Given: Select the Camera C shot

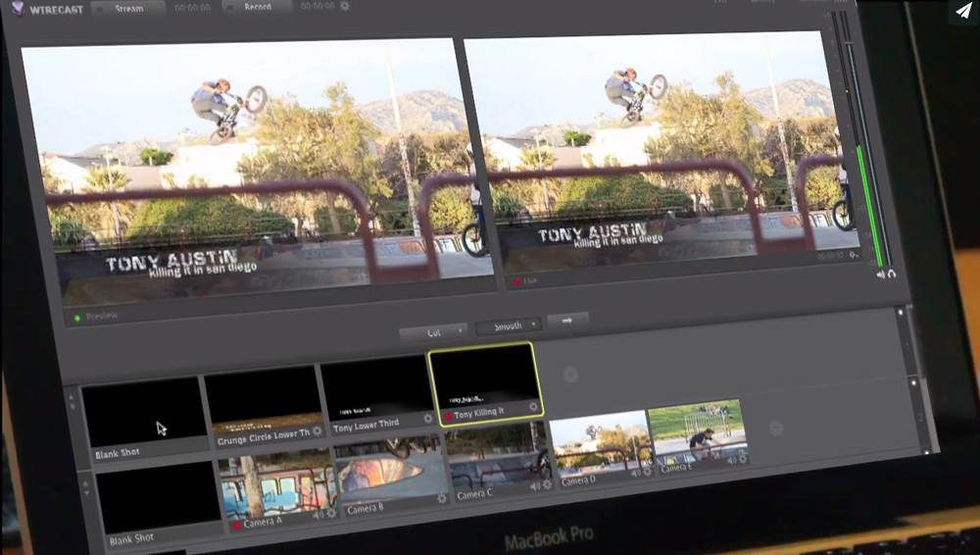Looking at the screenshot, I should [x=500, y=462].
